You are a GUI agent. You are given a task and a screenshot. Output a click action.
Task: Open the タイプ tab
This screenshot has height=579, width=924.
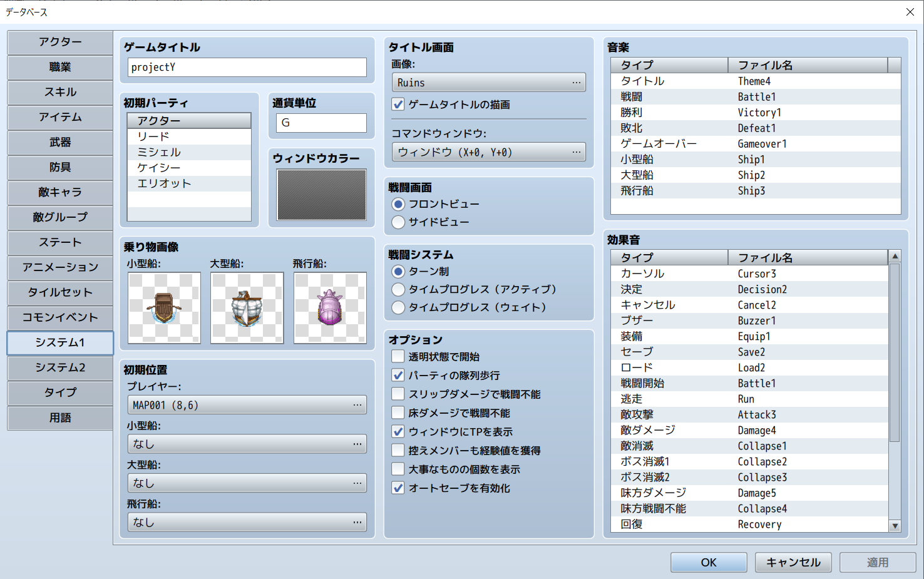pos(60,392)
